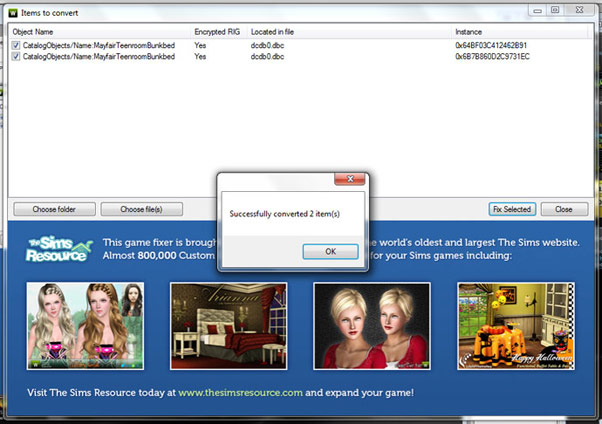Confirm the success message with OK
Viewport: 602px width, 424px height.
330,252
